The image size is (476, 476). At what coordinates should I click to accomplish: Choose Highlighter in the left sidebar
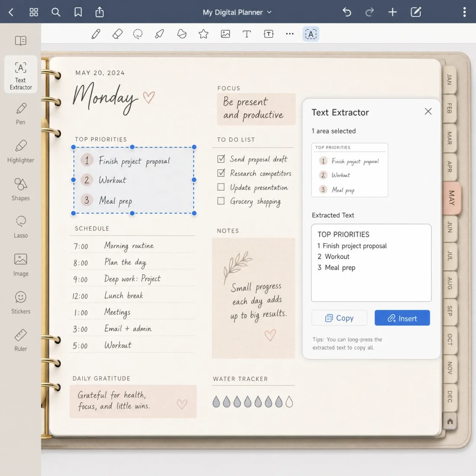[x=21, y=151]
